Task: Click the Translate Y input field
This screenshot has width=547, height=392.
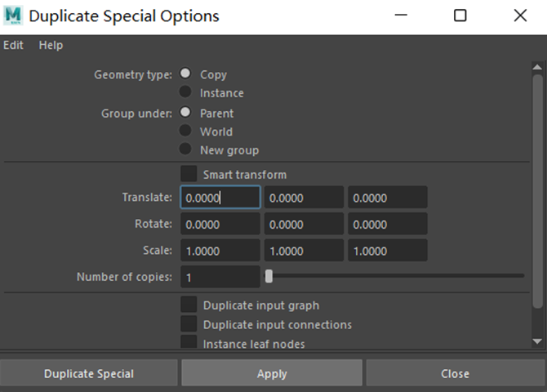Action: [x=304, y=198]
